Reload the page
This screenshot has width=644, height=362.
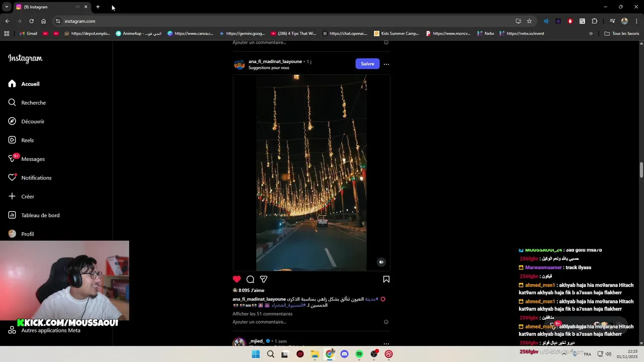31,21
